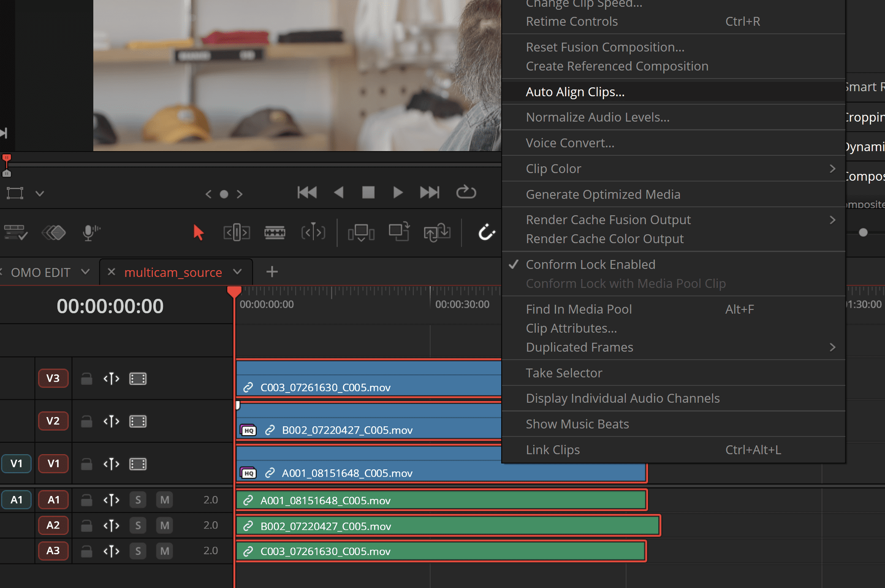The height and width of the screenshot is (588, 885).
Task: Click the viewer transform overlay icon
Action: tap(15, 193)
